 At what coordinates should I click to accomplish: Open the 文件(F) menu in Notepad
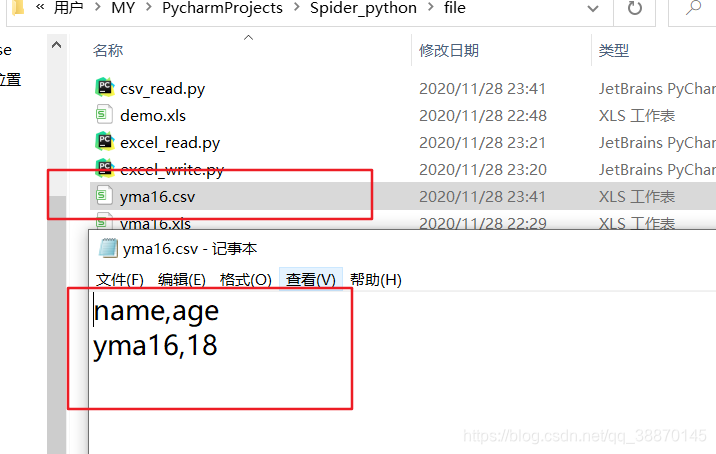point(120,280)
